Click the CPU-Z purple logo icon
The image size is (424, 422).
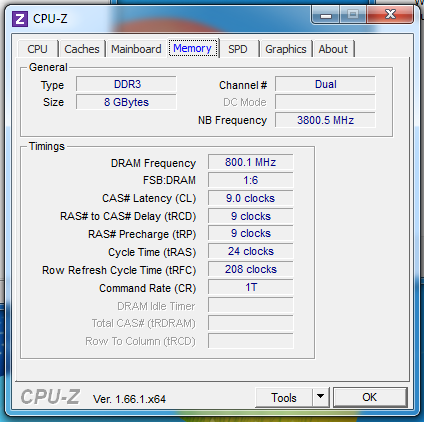click(20, 19)
